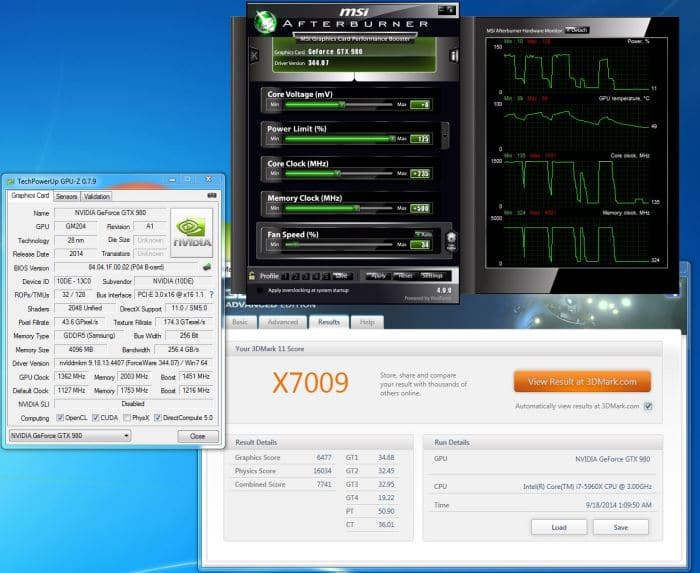This screenshot has height=573, width=700.
Task: Click the GPU-Z screenshot camera icon
Action: tap(212, 195)
